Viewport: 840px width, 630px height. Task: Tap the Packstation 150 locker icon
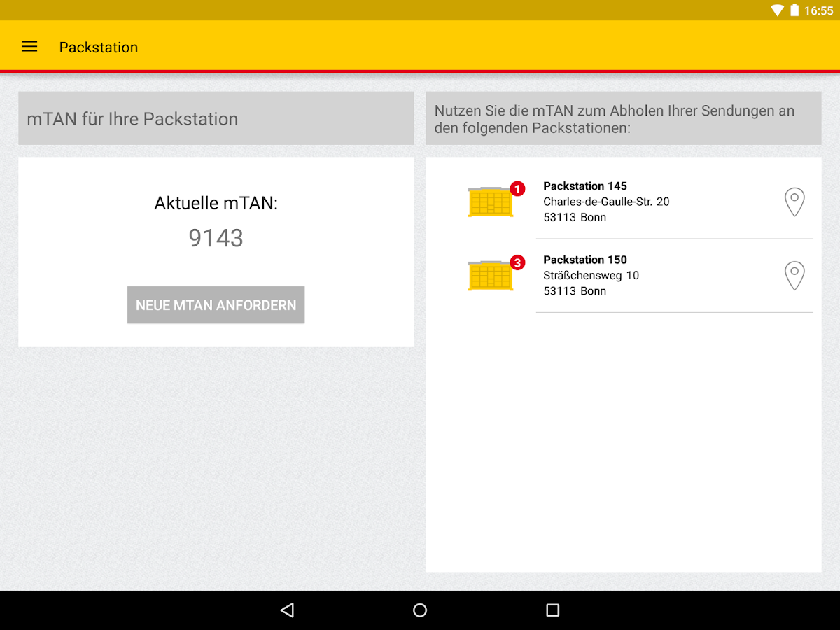point(491,275)
